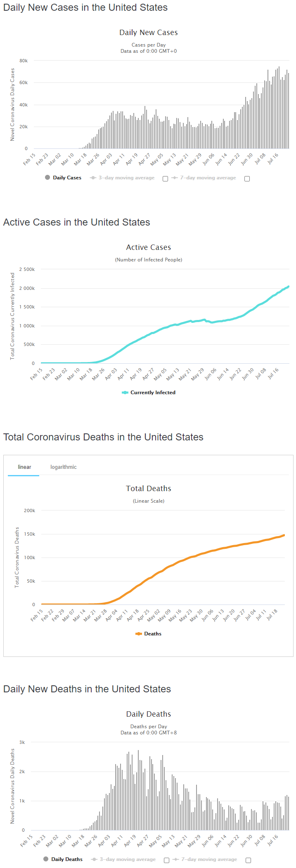Viewport: 296px width, 868px height.
Task: Click the Deaths legend label
Action: (153, 634)
